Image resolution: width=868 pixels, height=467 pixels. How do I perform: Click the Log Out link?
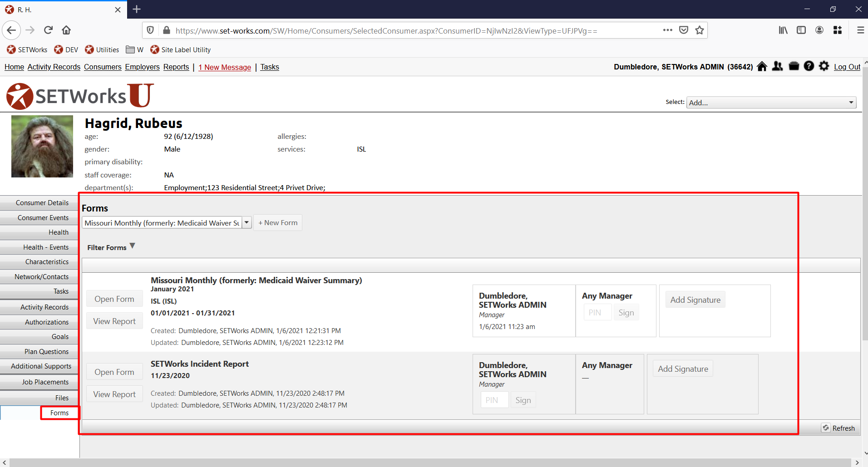[847, 67]
